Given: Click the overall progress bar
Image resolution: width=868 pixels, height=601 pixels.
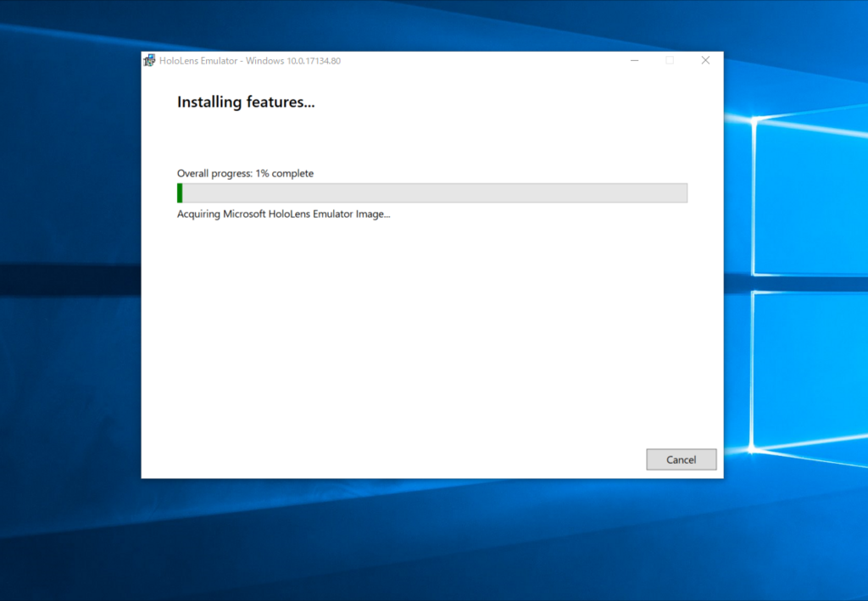Looking at the screenshot, I should point(432,193).
